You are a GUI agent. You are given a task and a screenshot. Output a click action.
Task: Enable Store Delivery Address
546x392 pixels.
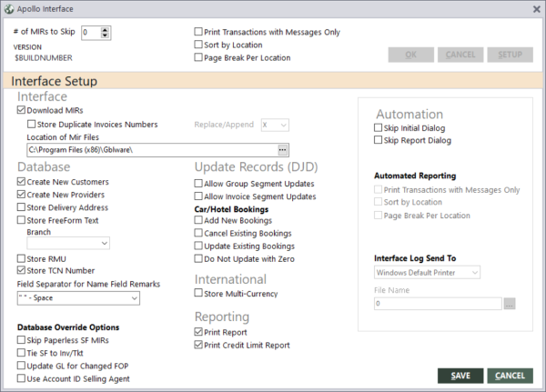pos(21,207)
